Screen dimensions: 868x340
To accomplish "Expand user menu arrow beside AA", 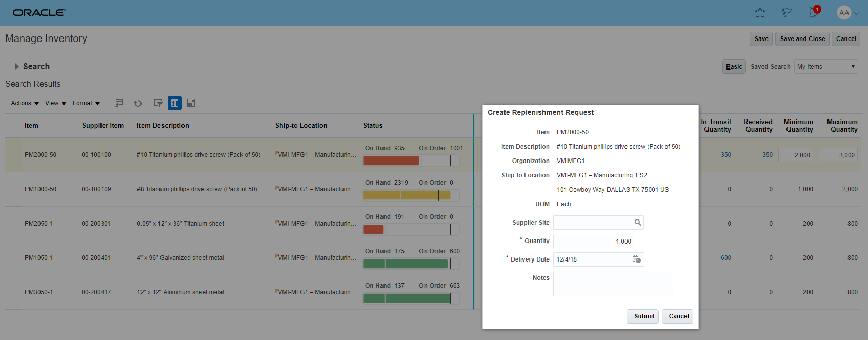I will point(857,14).
